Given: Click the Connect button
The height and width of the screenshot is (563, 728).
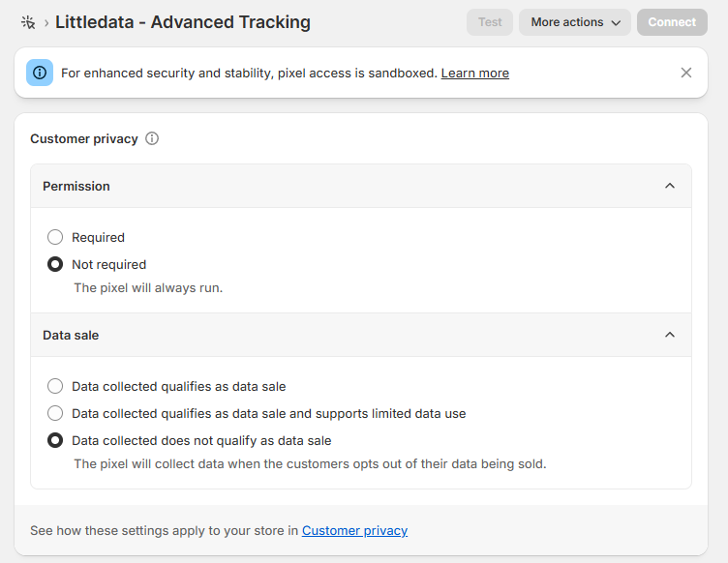Looking at the screenshot, I should click(x=672, y=22).
